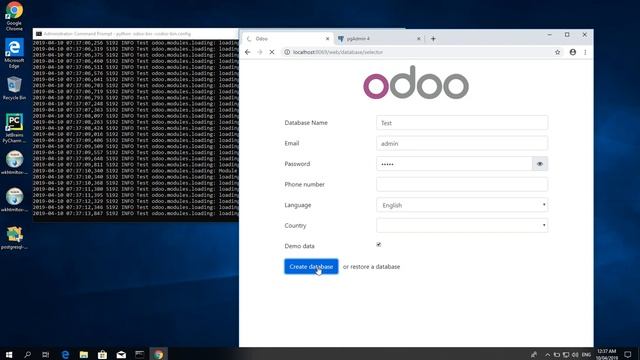Image resolution: width=640 pixels, height=360 pixels.
Task: Open Edge from the taskbar
Action: pos(65,354)
